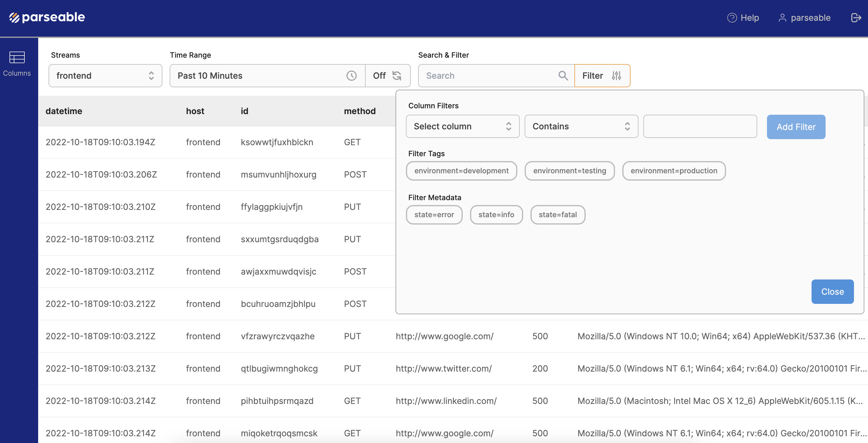
Task: Click the logout icon at top right
Action: pyautogui.click(x=855, y=17)
